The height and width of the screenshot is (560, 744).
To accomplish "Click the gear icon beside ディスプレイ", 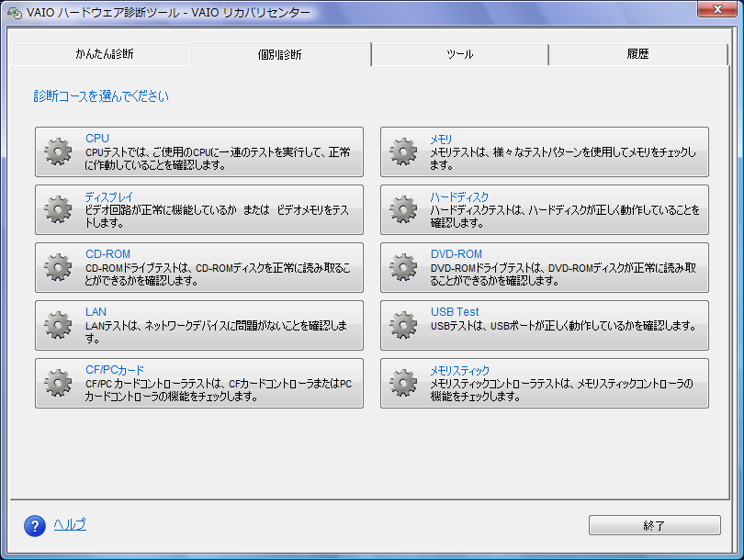I will [58, 209].
